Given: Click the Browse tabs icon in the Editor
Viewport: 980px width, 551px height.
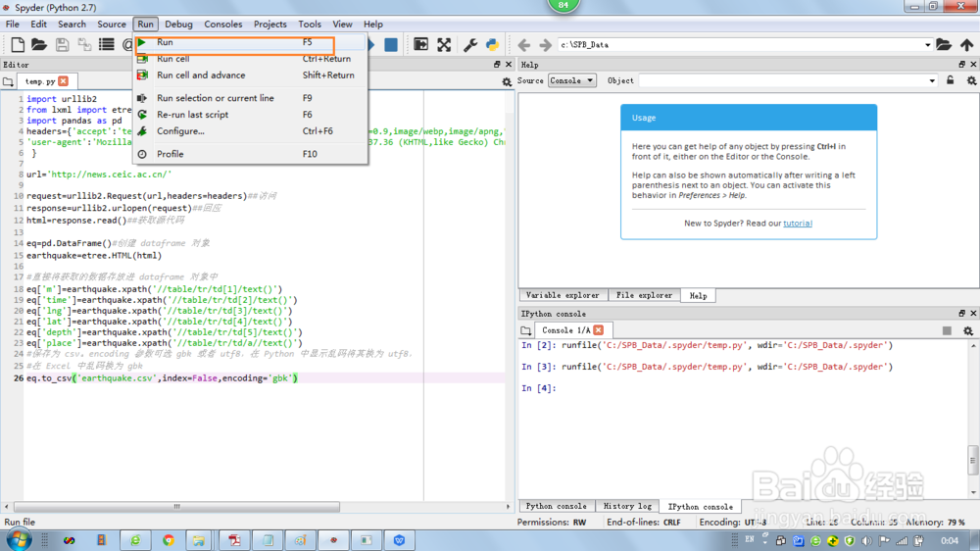Looking at the screenshot, I should point(8,81).
